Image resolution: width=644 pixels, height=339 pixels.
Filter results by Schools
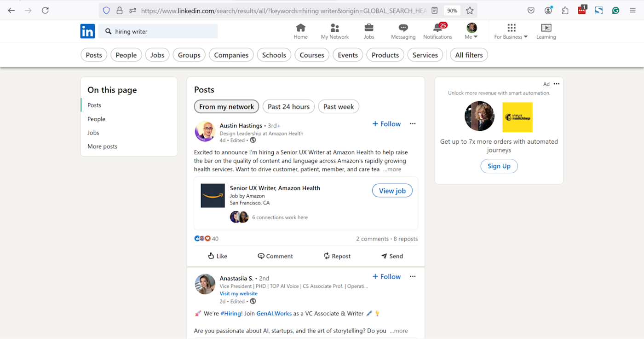click(274, 55)
